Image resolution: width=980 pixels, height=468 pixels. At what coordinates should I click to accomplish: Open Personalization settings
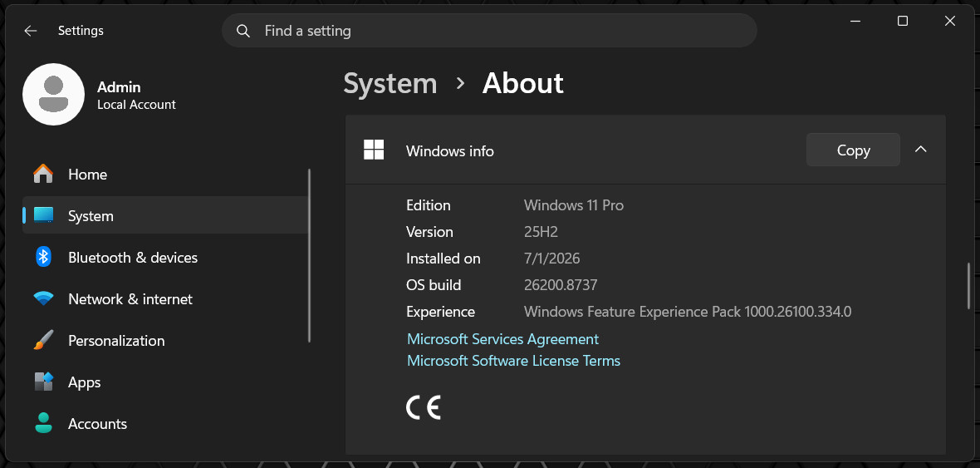[165, 340]
